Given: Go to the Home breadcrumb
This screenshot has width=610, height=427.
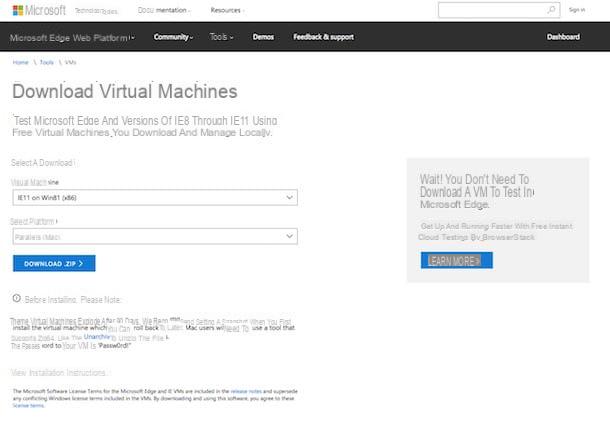Looking at the screenshot, I should (x=21, y=62).
